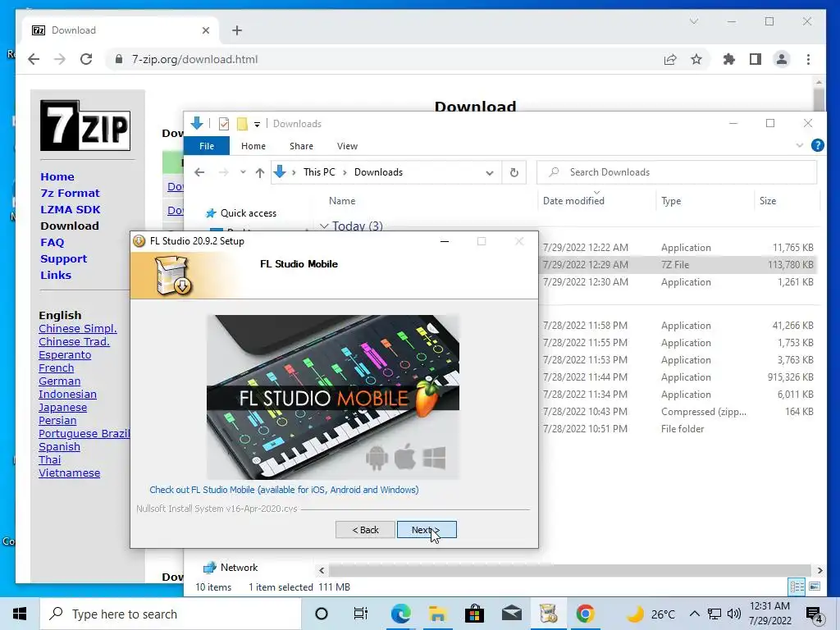Select the File folder row from 10:51 PM

click(x=678, y=428)
